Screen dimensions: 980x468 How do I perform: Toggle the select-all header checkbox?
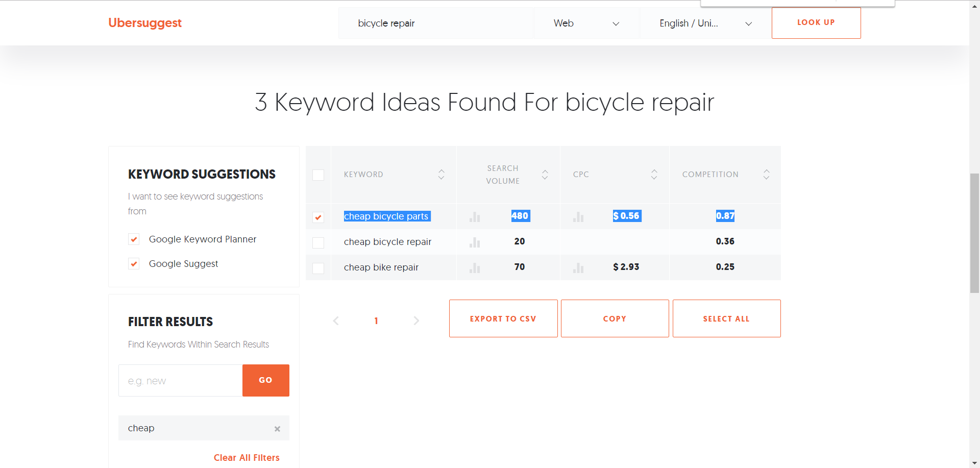tap(318, 175)
